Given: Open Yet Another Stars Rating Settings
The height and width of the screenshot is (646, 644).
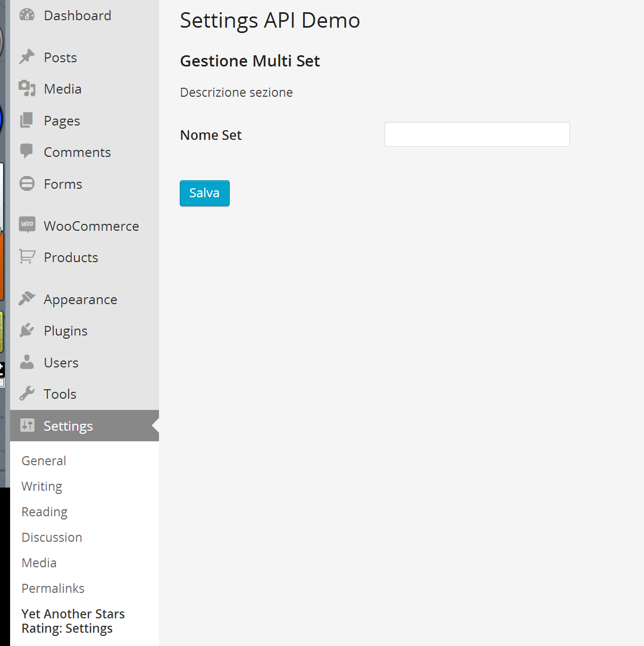Looking at the screenshot, I should coord(73,621).
